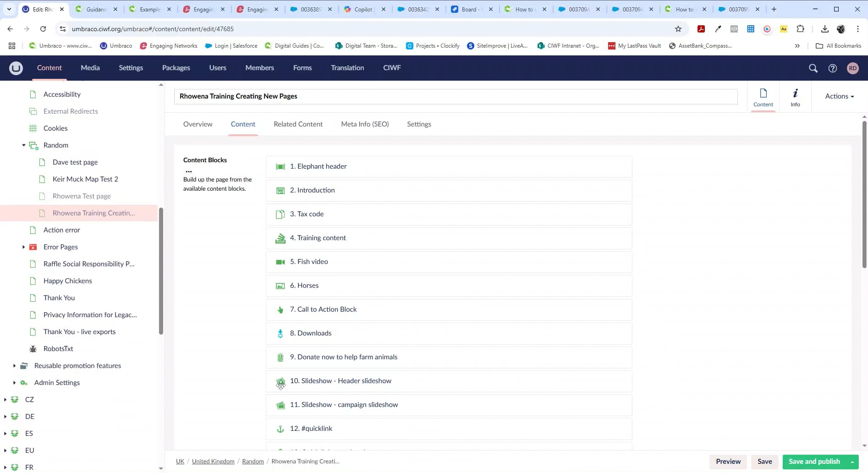
Task: Click the #quicklink anchor icon
Action: point(280,429)
